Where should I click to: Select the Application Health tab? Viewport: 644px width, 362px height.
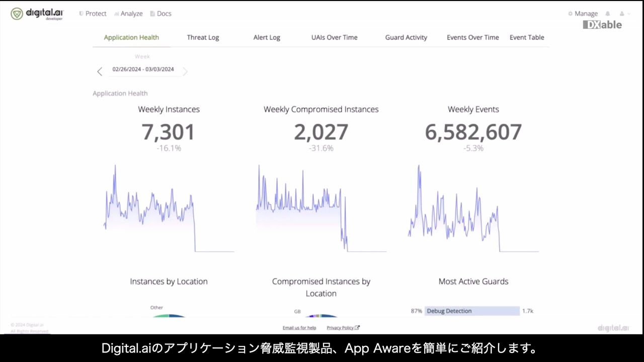click(131, 37)
